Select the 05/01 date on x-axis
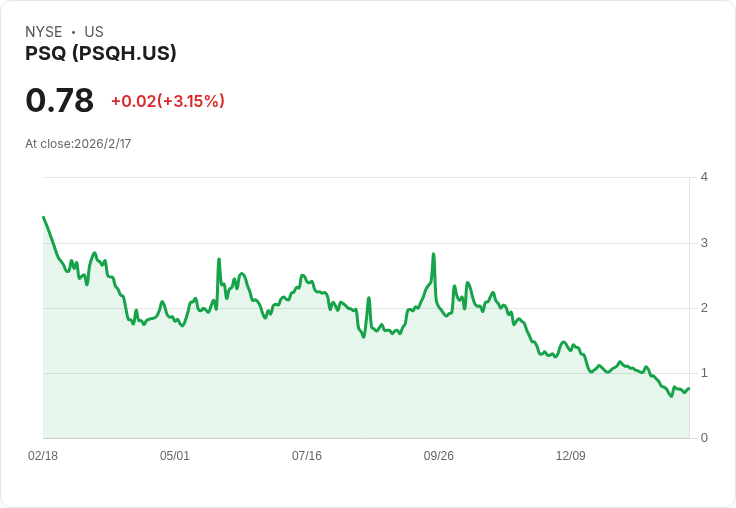Screen dimensions: 736x508 tap(175, 456)
